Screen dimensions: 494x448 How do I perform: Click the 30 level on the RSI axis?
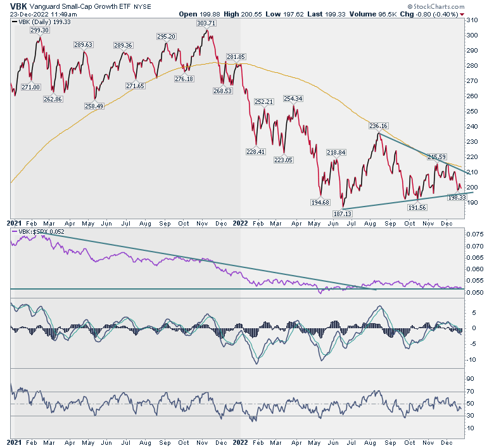coord(470,416)
